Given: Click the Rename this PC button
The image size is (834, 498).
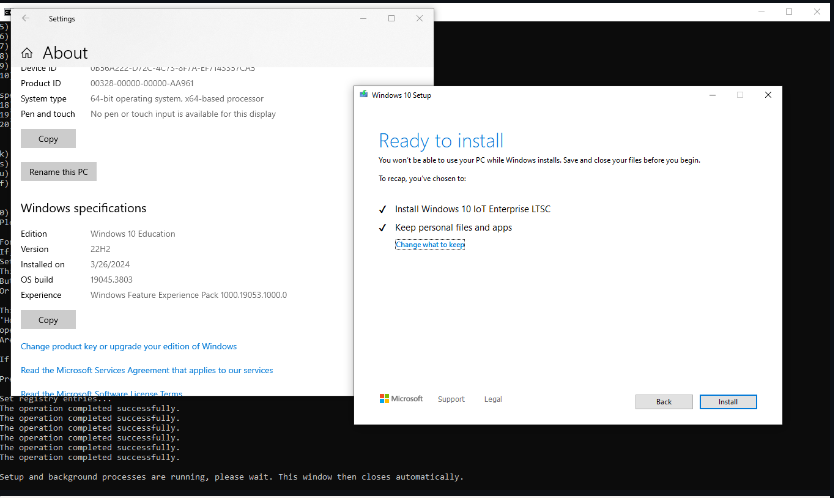Looking at the screenshot, I should tap(59, 172).
